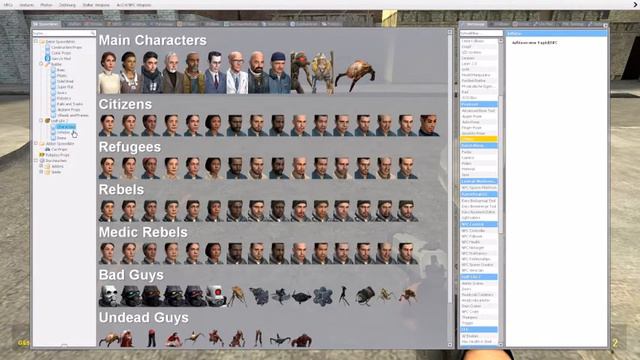Collapse the Durchsuchen tree node
Image resolution: width=640 pixels, height=360 pixels.
click(x=36, y=161)
